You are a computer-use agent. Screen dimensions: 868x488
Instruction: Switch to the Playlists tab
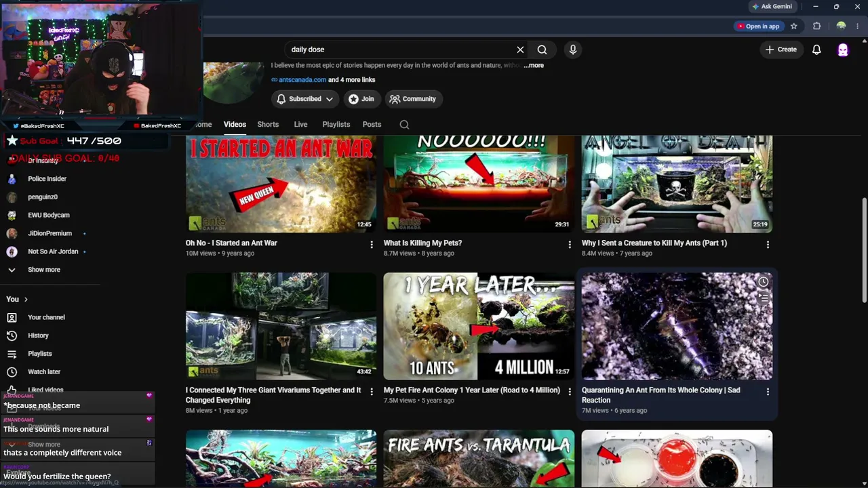[x=336, y=125]
